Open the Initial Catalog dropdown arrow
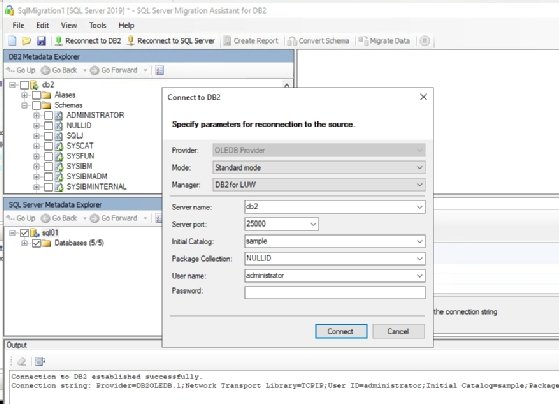This screenshot has height=404, width=559. tap(420, 241)
